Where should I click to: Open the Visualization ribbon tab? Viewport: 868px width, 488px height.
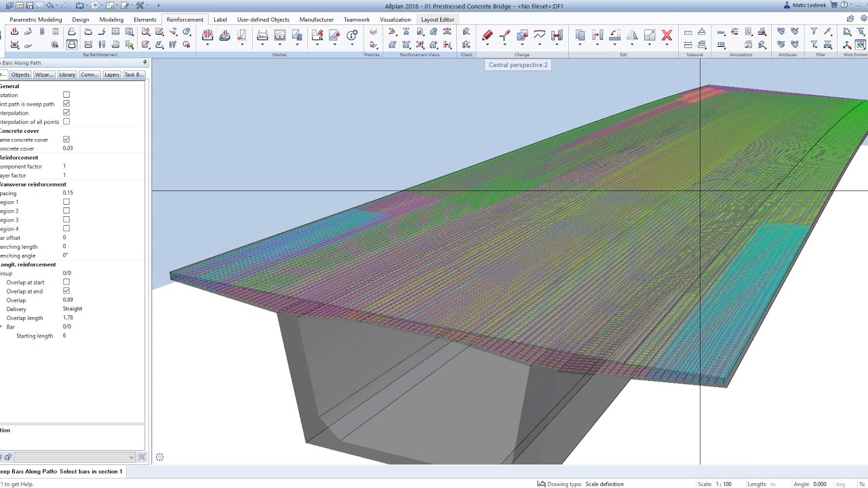click(x=395, y=20)
